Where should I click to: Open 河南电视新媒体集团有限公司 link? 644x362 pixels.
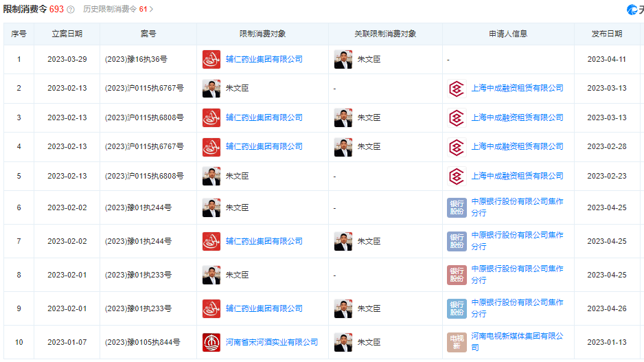coord(517,342)
